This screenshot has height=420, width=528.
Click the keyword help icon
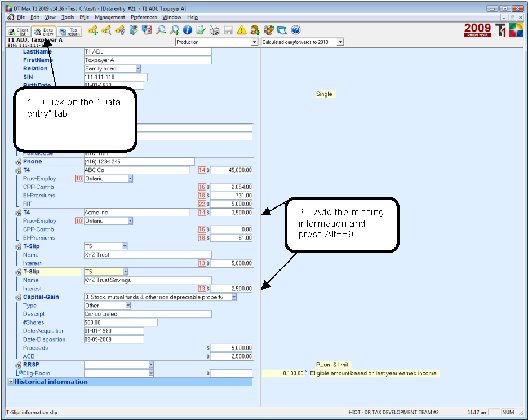(121, 30)
